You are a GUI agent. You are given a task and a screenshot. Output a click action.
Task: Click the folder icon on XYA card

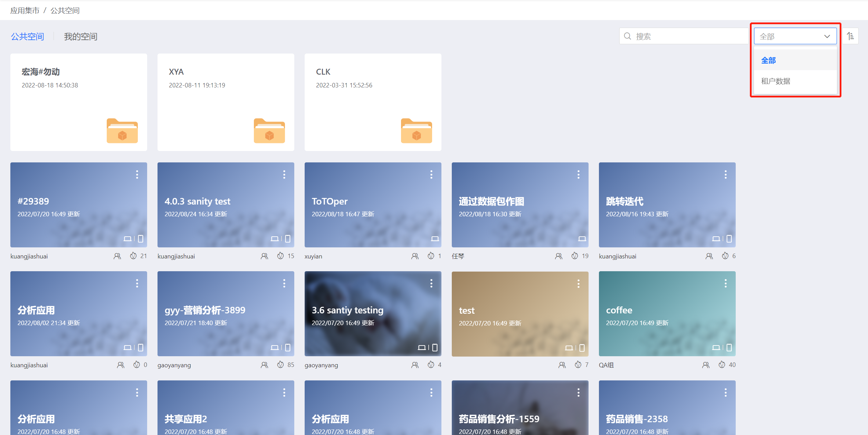pyautogui.click(x=269, y=131)
